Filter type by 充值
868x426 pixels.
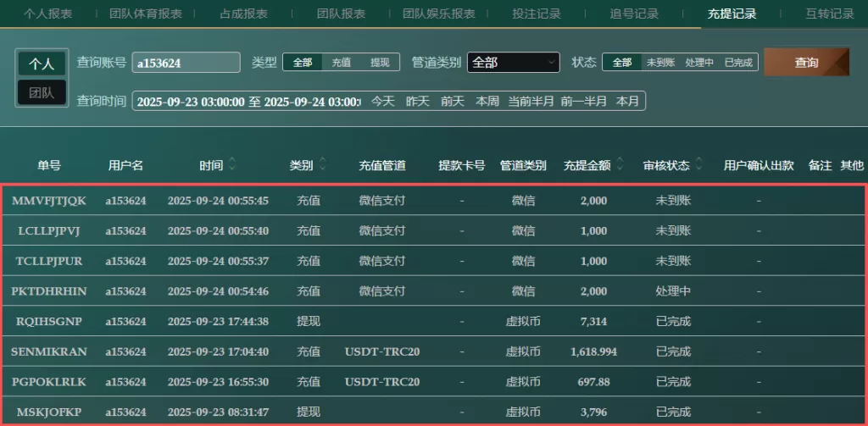point(342,63)
